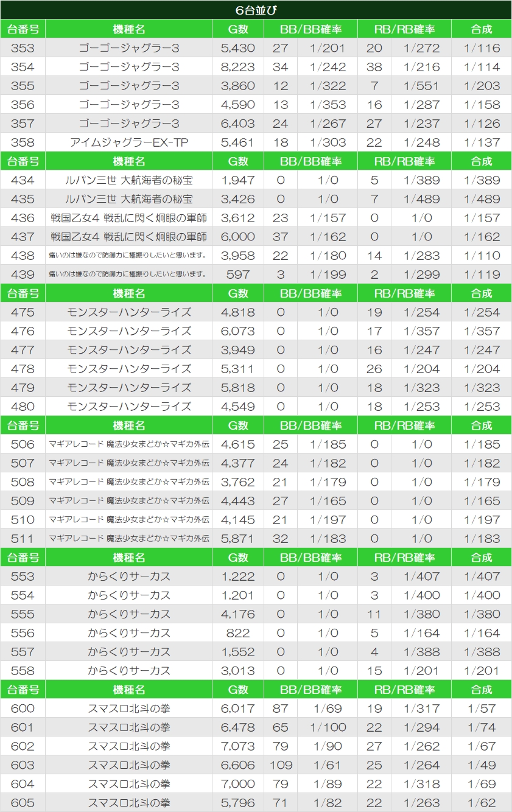
Task: Select combined rate 1/74 in row 601
Action: (481, 727)
